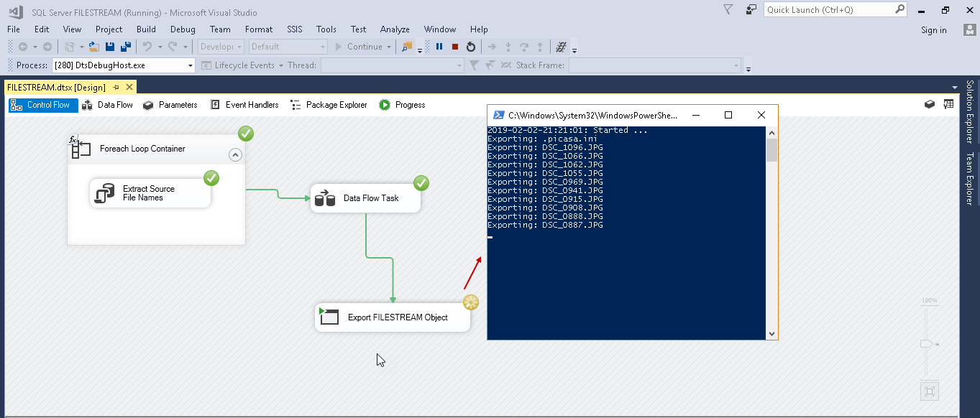This screenshot has height=418, width=980.
Task: Open the Solution Explorer side tab
Action: point(970,111)
